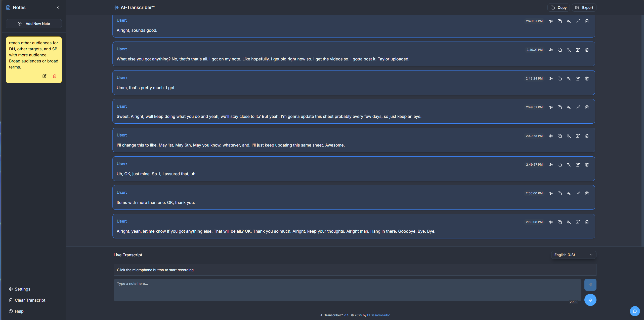Collapse the Notes sidebar
This screenshot has height=320, width=644.
tap(58, 8)
